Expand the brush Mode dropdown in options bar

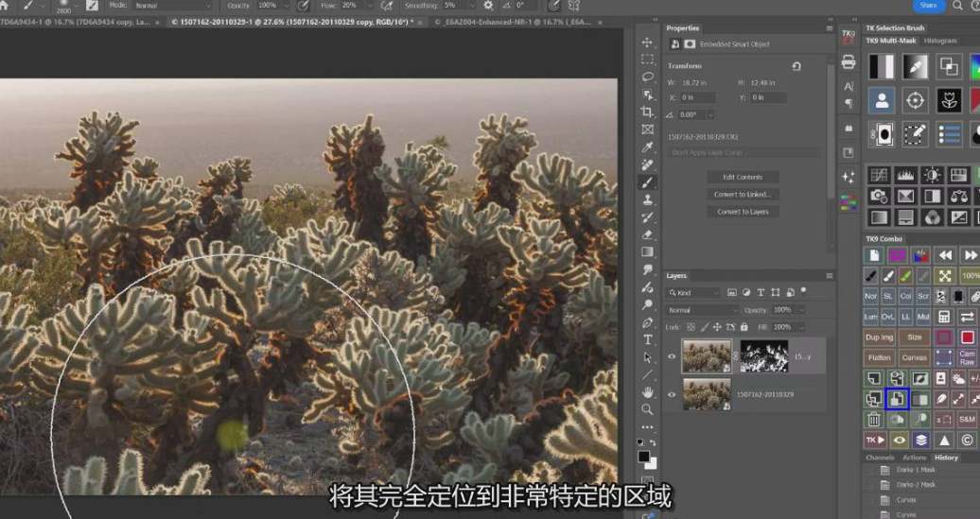point(171,6)
